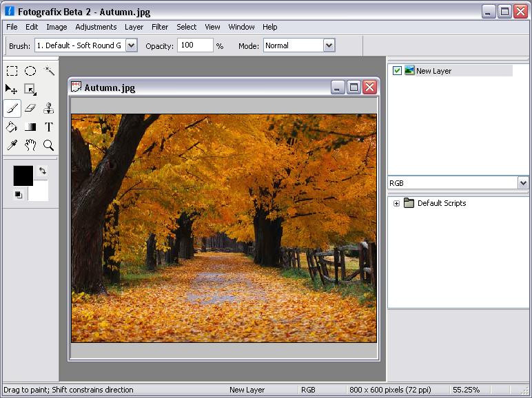Select the Rectangular Marquee tool
Viewport: 532px width, 398px height.
pos(12,71)
